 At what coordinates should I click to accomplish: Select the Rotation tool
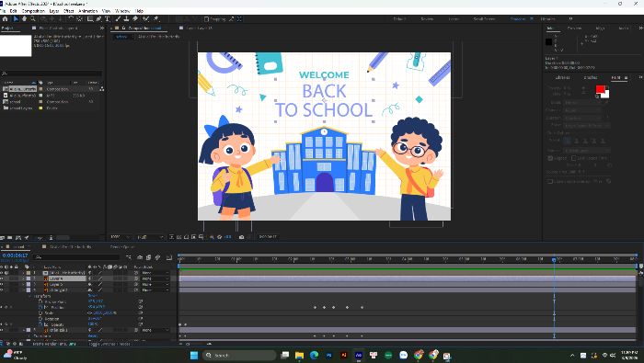coord(71,19)
